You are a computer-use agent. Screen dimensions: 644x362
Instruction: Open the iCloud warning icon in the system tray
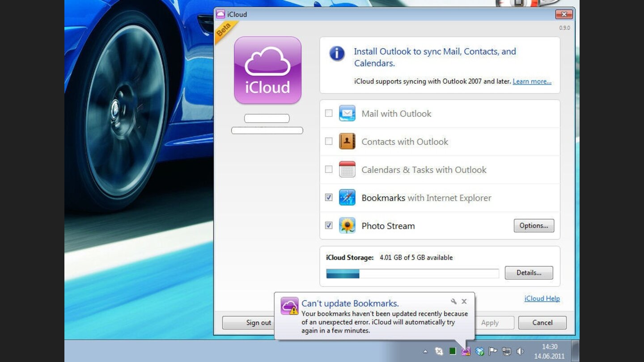click(x=466, y=351)
